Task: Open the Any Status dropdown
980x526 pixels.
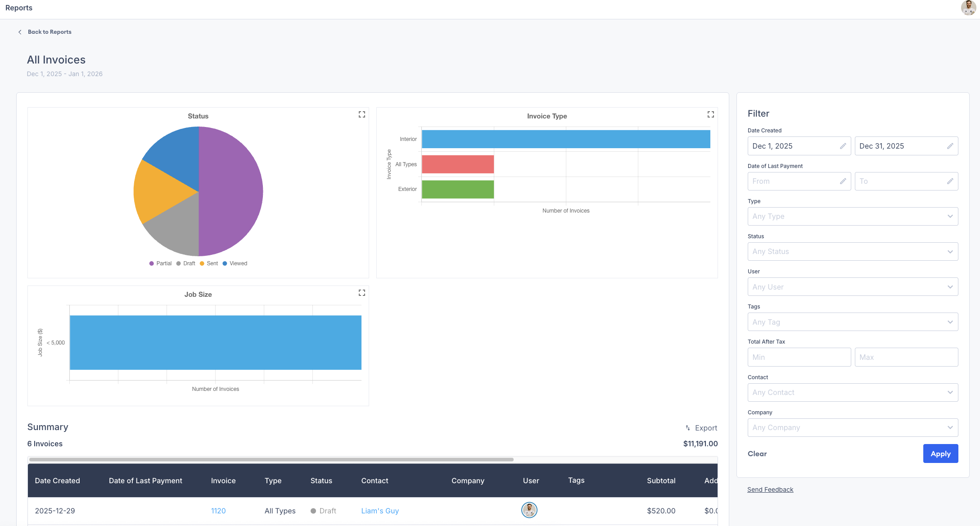Action: coord(853,251)
